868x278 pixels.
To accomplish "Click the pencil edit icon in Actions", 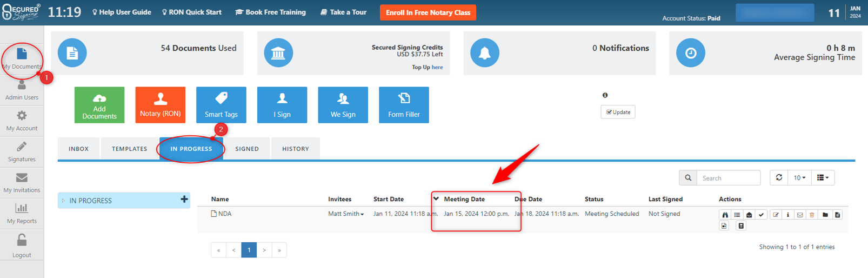I will tap(776, 215).
